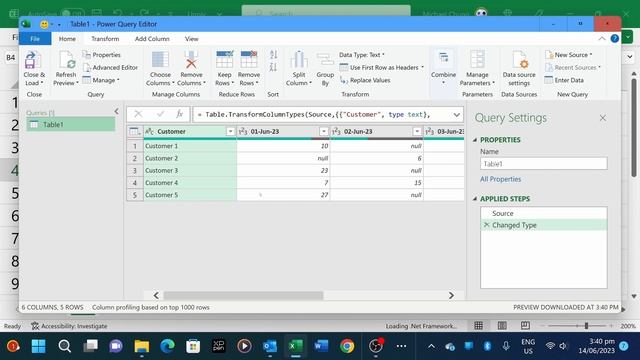Select the Customer 3 cell
The image size is (640, 360).
point(190,171)
